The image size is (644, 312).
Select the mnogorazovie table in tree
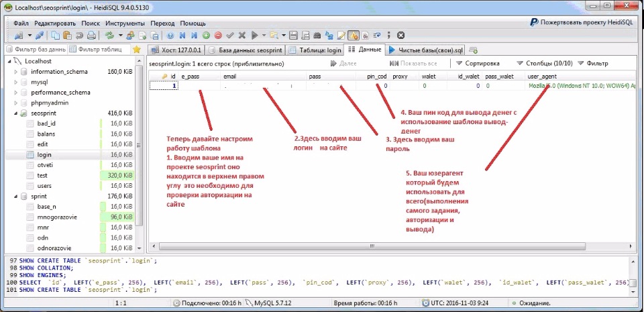click(57, 217)
